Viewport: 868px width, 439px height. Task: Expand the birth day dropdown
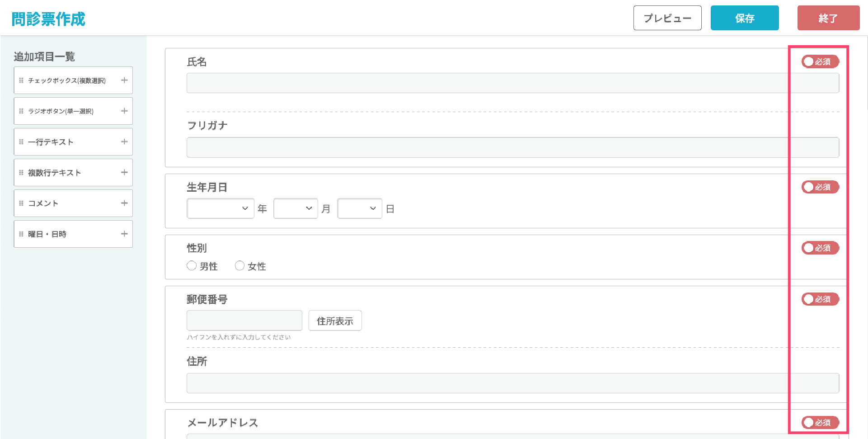coord(360,208)
